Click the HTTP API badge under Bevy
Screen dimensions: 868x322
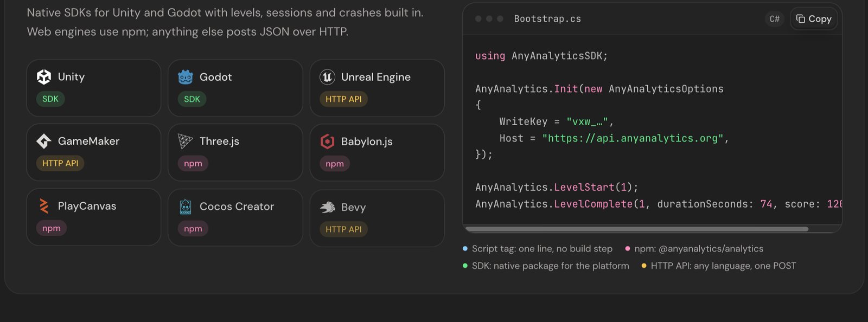(343, 229)
